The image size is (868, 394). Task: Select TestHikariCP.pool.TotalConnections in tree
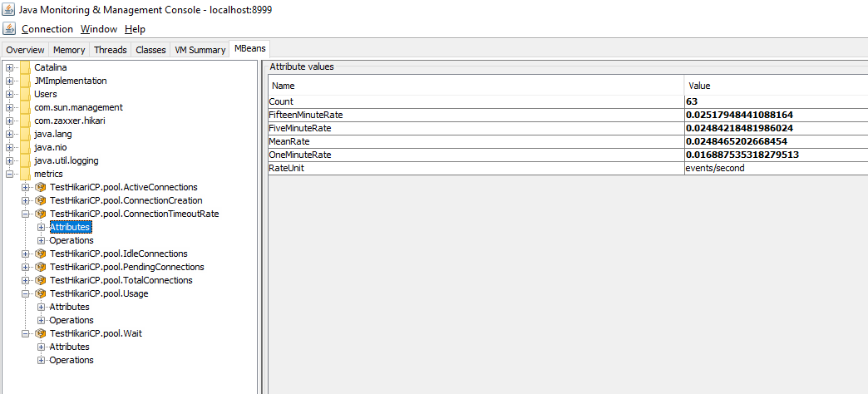click(121, 280)
